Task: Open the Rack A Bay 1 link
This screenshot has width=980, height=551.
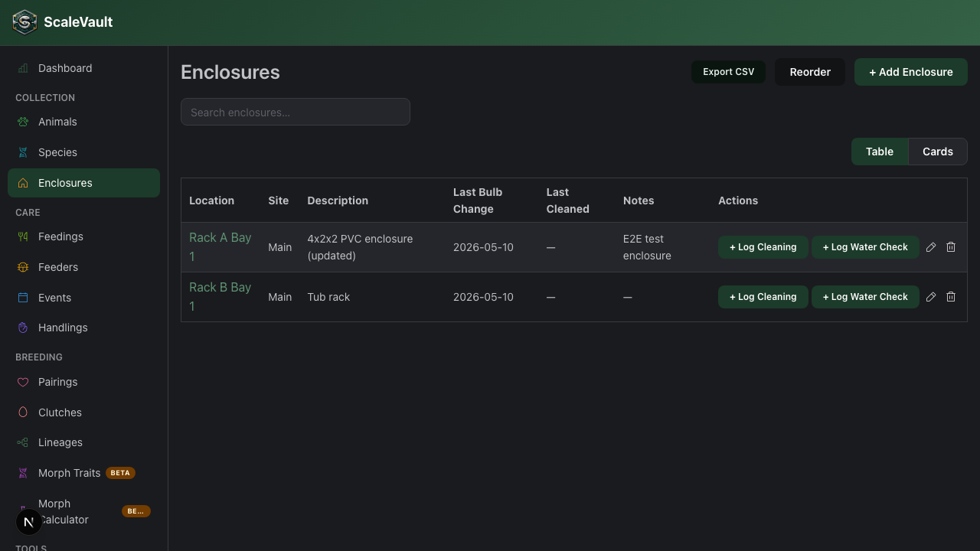Action: [220, 246]
